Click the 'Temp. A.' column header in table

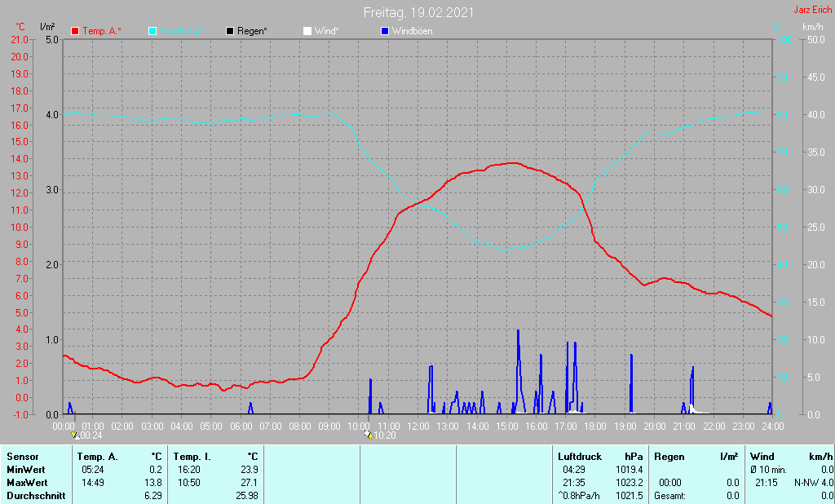pyautogui.click(x=98, y=457)
